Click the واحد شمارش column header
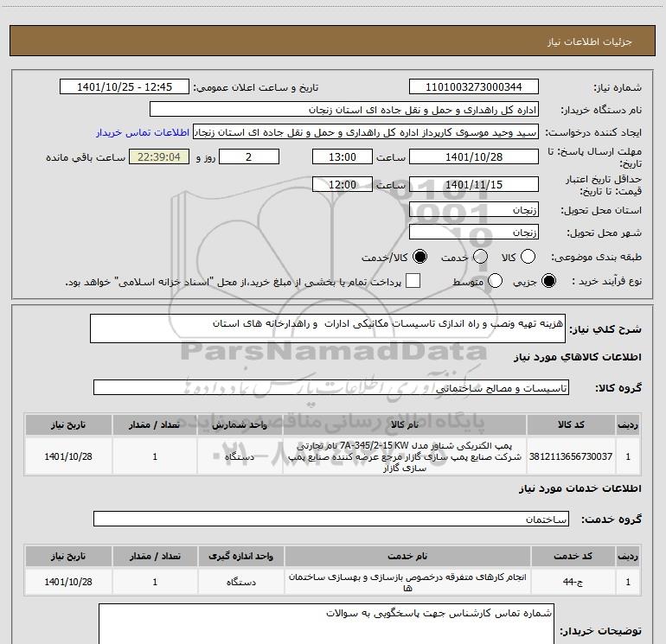Viewport: 666px width, 644px height. coord(239,424)
